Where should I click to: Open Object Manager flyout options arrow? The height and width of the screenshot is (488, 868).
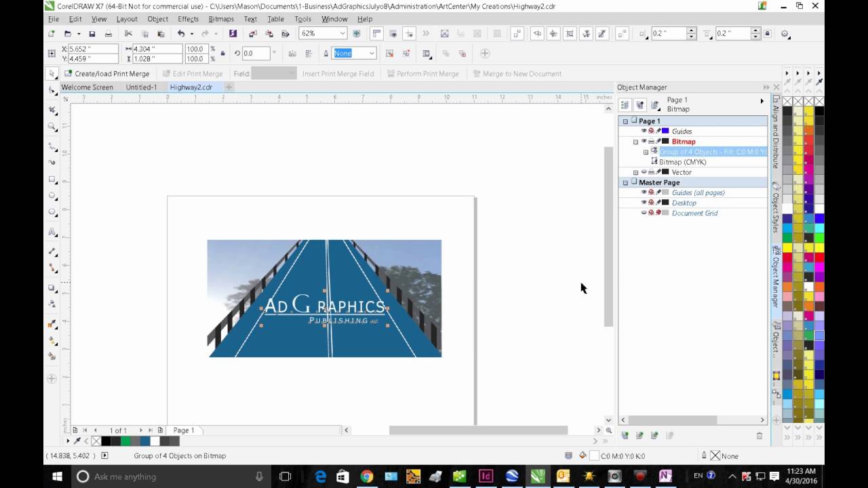[762, 101]
